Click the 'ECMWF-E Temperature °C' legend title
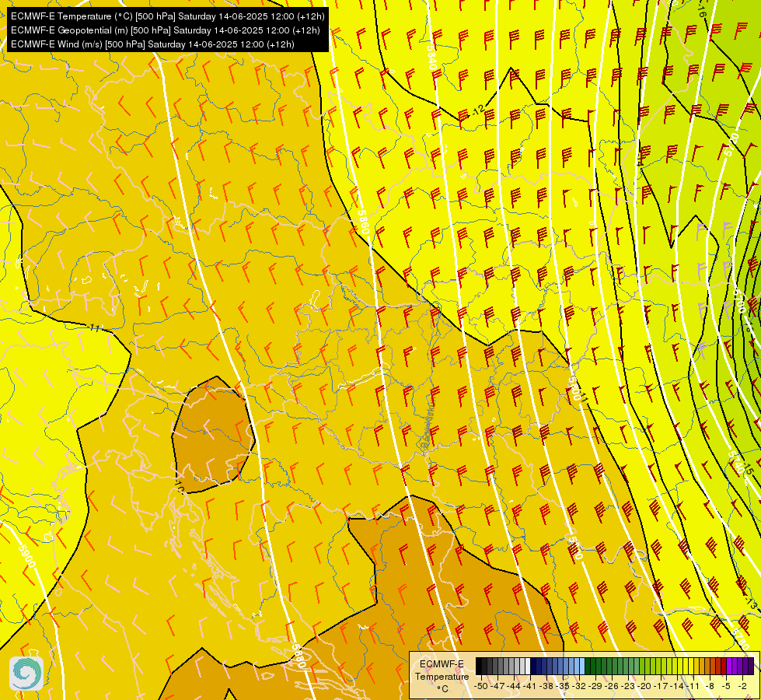761x700 pixels. (x=442, y=676)
